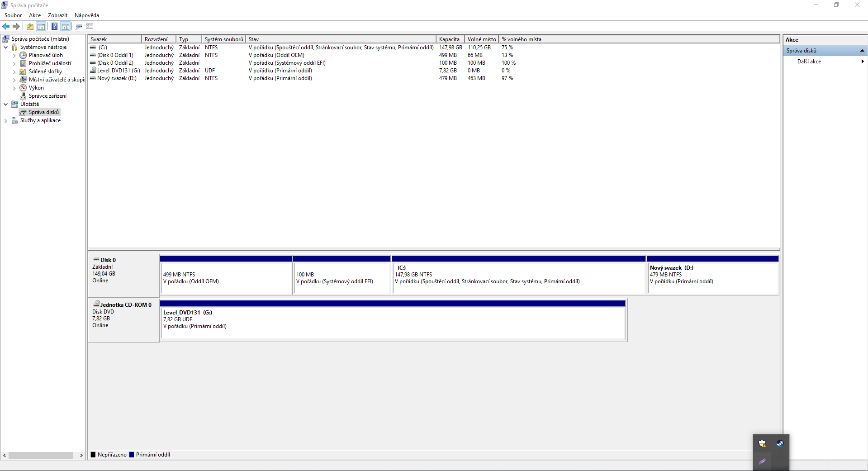
Task: Click the left tree horizontal scrollbar right arrow
Action: 81,455
